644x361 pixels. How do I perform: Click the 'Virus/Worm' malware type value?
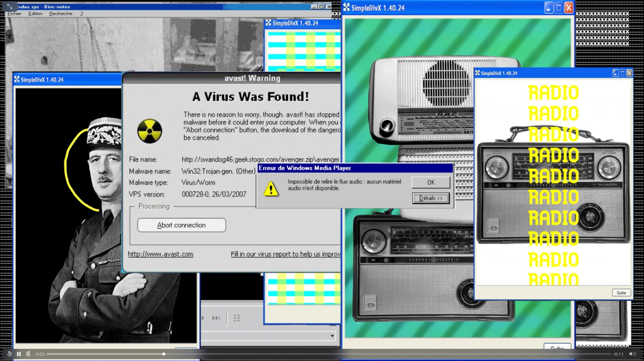198,182
